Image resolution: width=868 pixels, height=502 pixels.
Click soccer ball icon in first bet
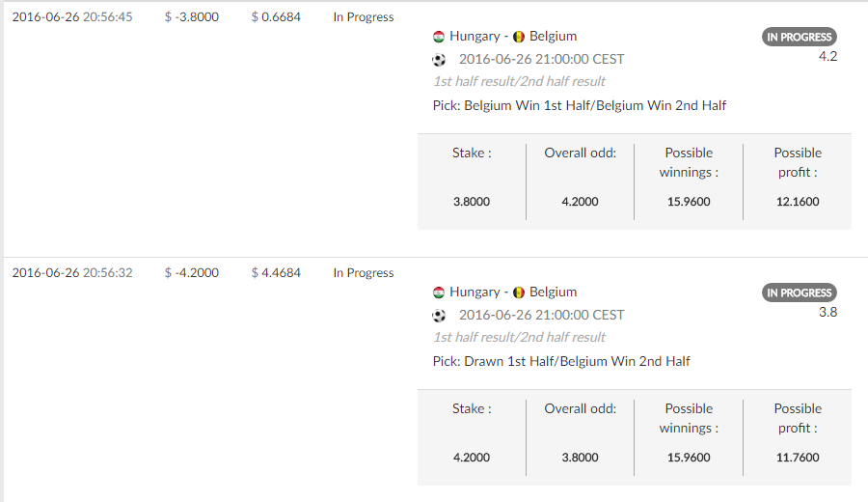pyautogui.click(x=439, y=60)
